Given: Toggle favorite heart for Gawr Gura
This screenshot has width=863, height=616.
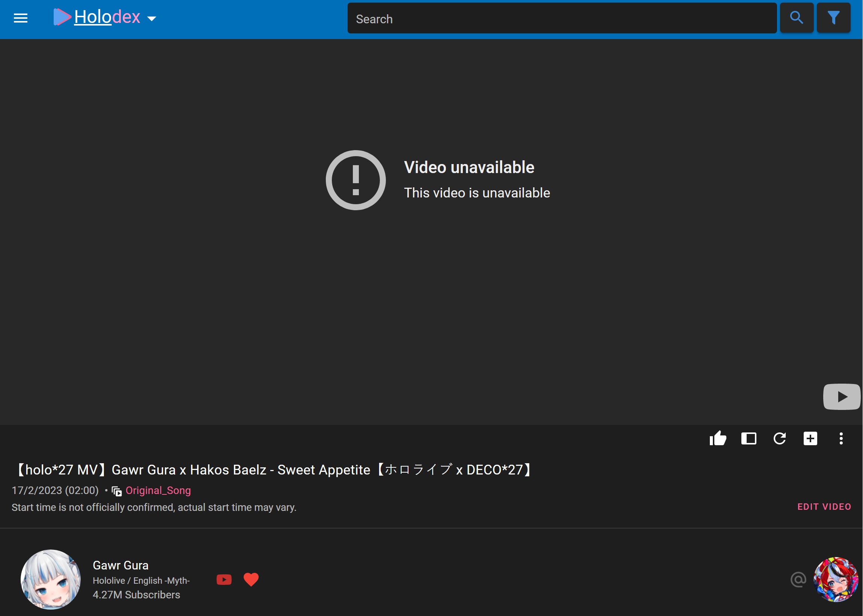Looking at the screenshot, I should click(251, 580).
